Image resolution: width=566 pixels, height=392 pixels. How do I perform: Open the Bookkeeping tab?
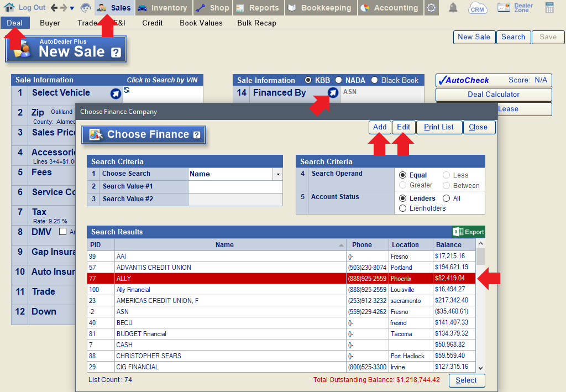click(321, 8)
